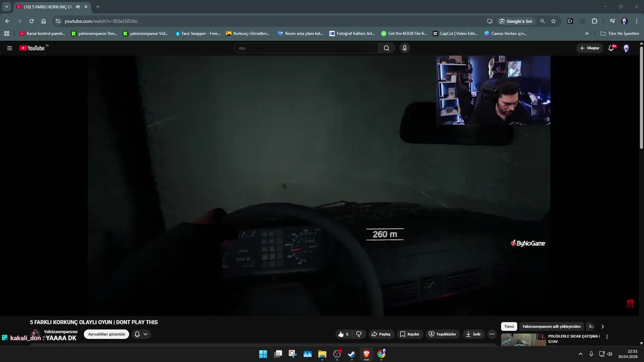The image size is (644, 362).
Task: Open the tab search dropdown arrow
Action: click(7, 7)
